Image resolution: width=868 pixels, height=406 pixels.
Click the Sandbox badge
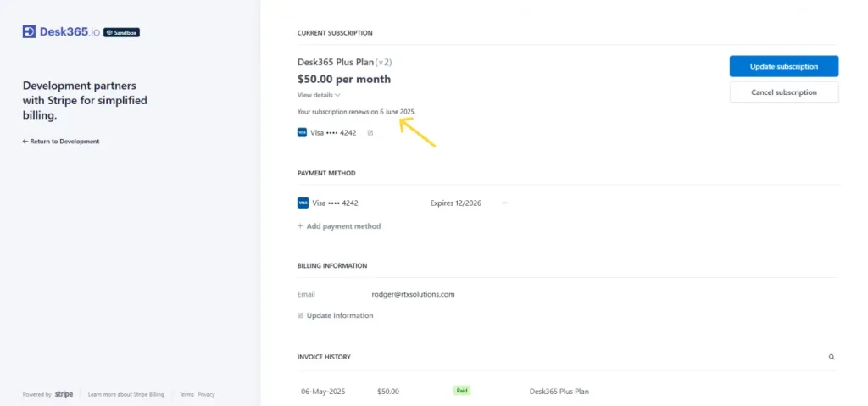click(x=121, y=33)
